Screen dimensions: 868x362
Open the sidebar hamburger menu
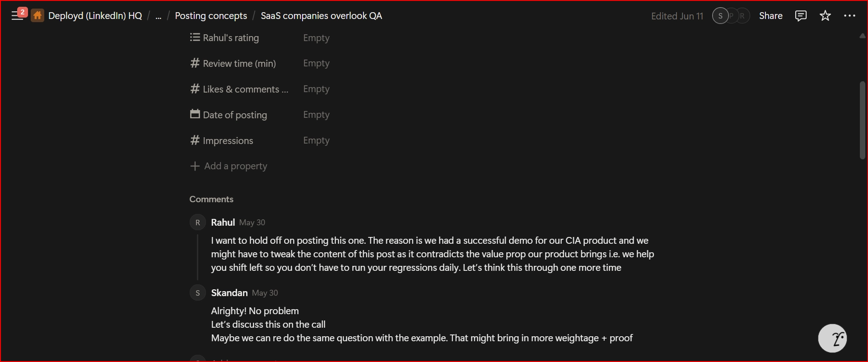point(17,15)
